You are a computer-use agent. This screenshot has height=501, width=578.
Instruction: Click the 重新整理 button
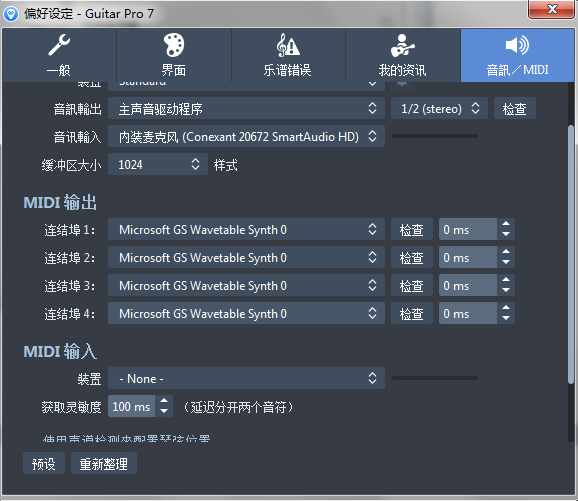(x=104, y=463)
